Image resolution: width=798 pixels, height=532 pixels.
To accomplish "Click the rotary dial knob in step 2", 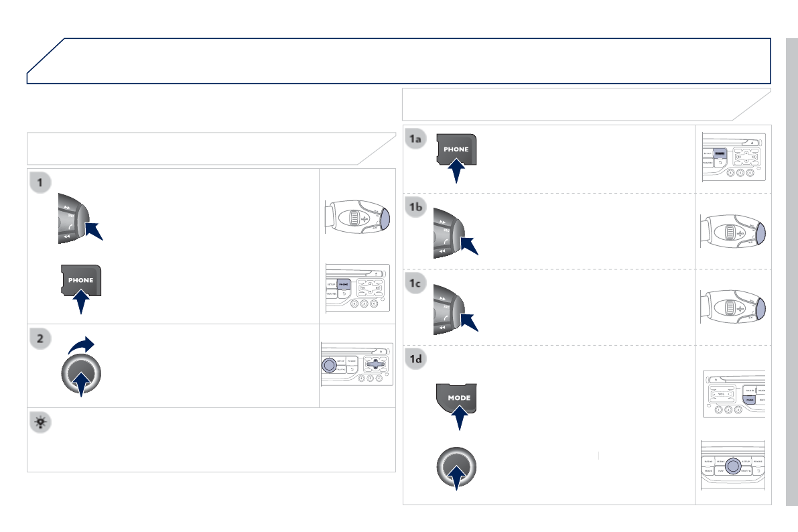I will (81, 375).
